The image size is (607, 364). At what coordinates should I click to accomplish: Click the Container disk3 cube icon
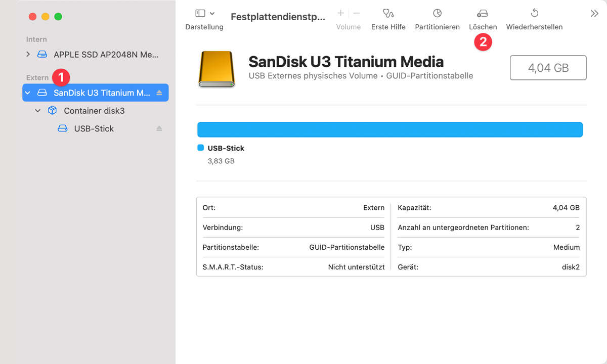click(52, 110)
